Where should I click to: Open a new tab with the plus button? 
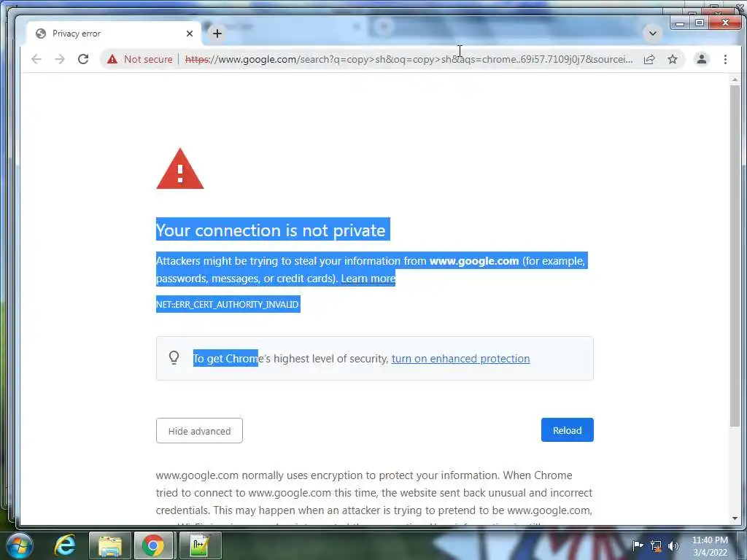217,34
